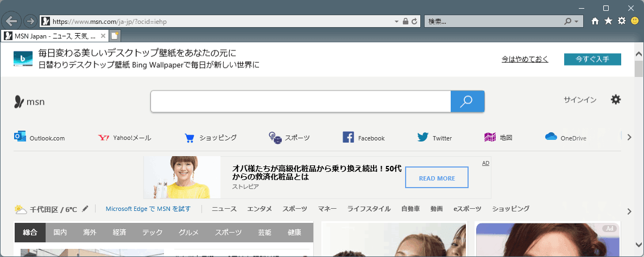Image resolution: width=644 pixels, height=257 pixels.
Task: Open Yahoo!メール shortcut
Action: 125,138
